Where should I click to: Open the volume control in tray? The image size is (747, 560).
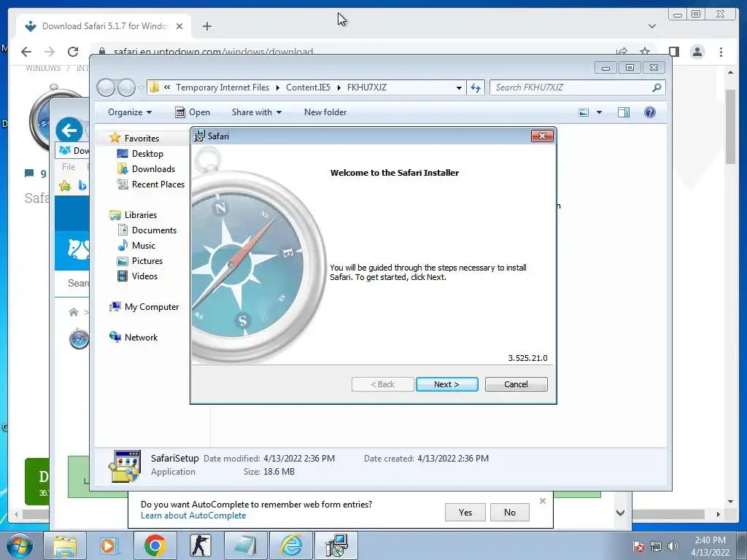(x=673, y=546)
